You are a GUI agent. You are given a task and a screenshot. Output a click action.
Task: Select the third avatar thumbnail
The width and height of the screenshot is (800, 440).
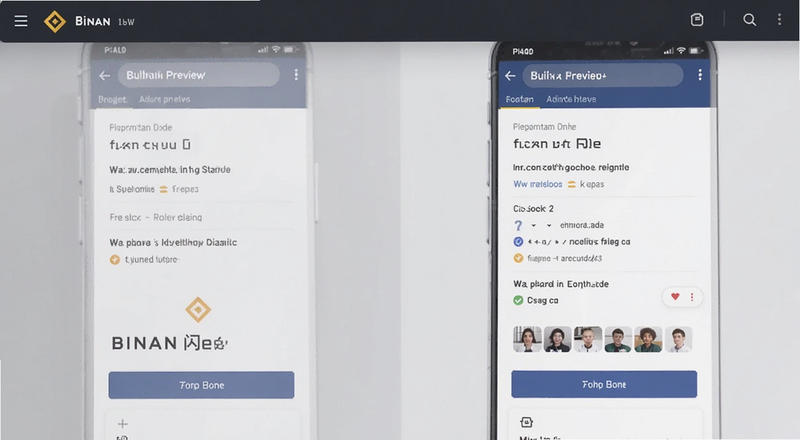click(x=588, y=339)
